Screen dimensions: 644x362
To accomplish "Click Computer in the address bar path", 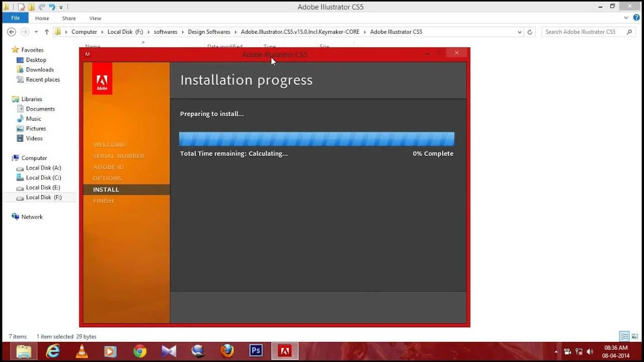I will 84,32.
